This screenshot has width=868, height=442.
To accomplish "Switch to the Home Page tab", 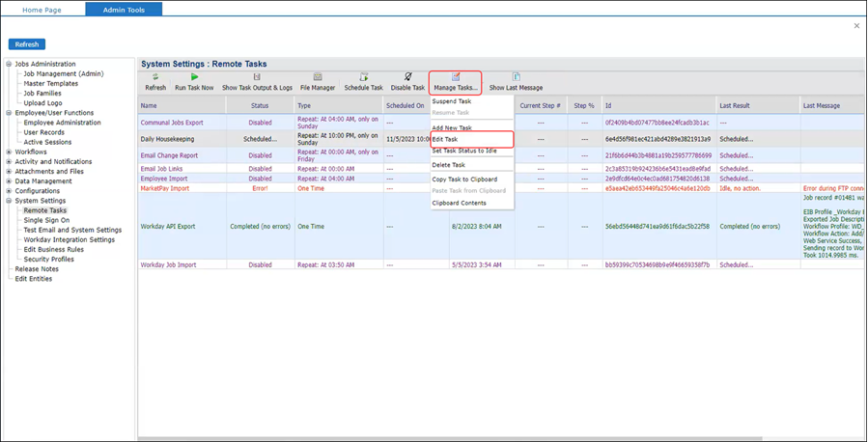I will (42, 10).
